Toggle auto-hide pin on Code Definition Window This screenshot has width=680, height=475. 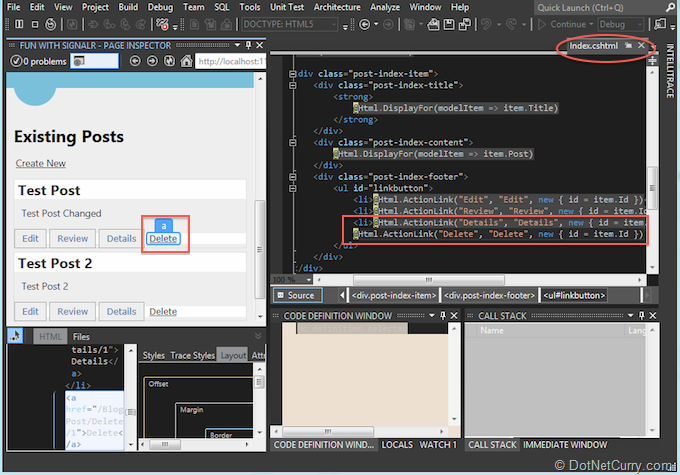[443, 316]
